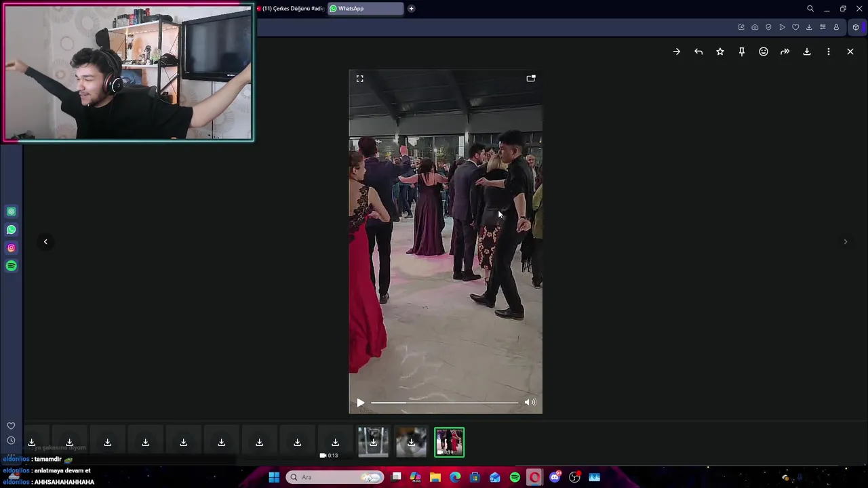This screenshot has height=488, width=868.
Task: Open sidebar bookmarks heart icon
Action: click(11, 426)
